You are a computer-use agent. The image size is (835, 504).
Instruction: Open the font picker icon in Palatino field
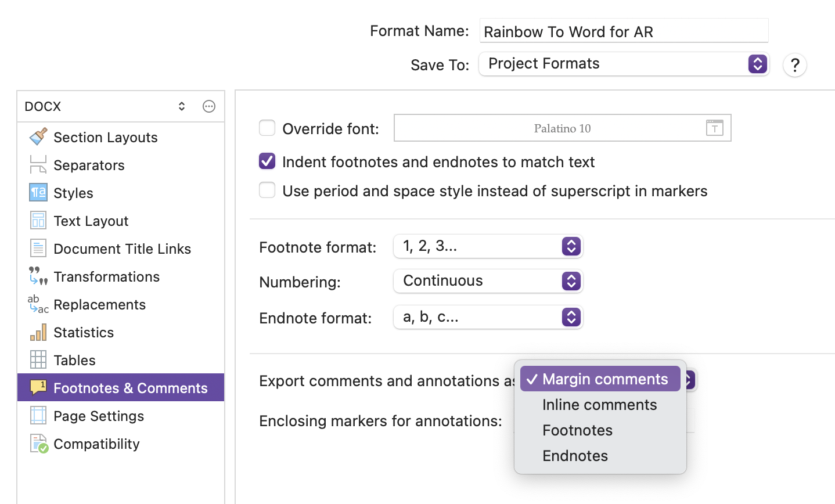[x=715, y=128]
